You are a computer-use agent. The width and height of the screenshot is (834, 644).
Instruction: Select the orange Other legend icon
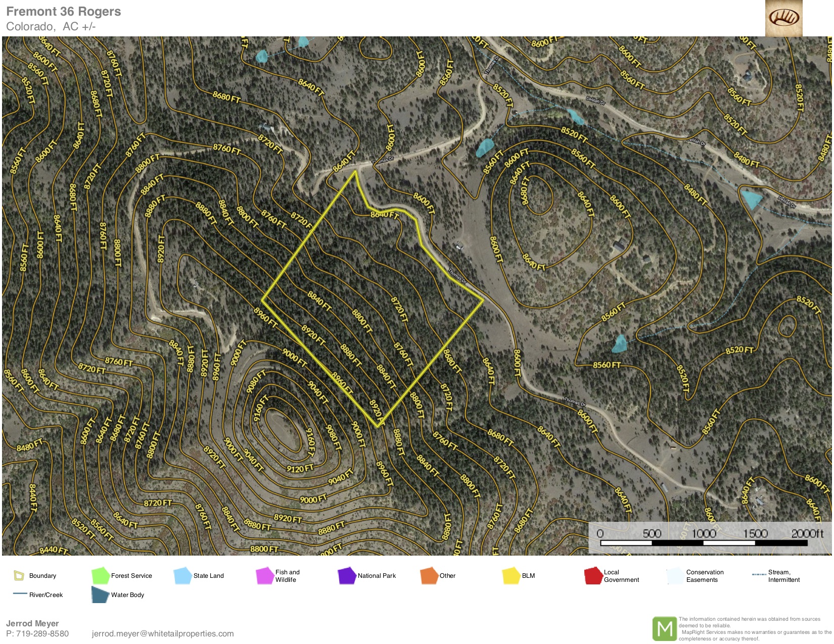pyautogui.click(x=429, y=576)
